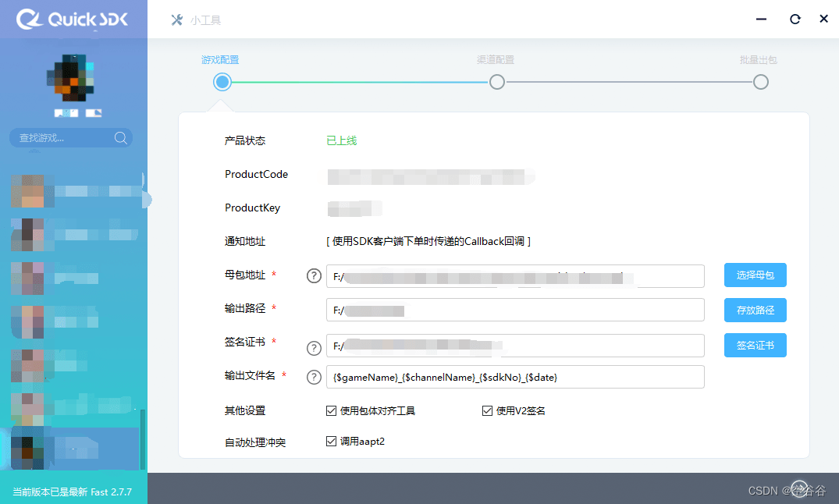The image size is (839, 504).
Task: Click the 签名证书 button
Action: (755, 345)
